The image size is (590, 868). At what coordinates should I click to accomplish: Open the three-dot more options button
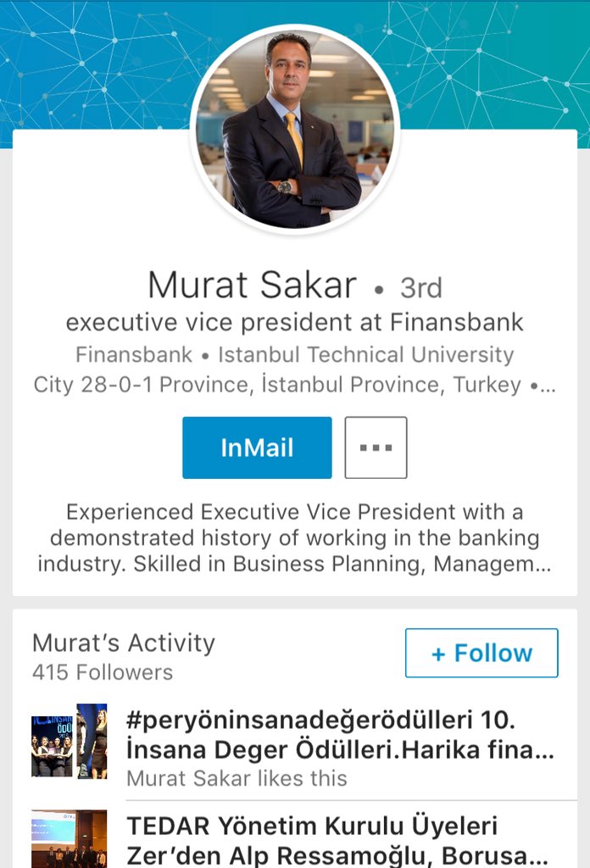(376, 448)
